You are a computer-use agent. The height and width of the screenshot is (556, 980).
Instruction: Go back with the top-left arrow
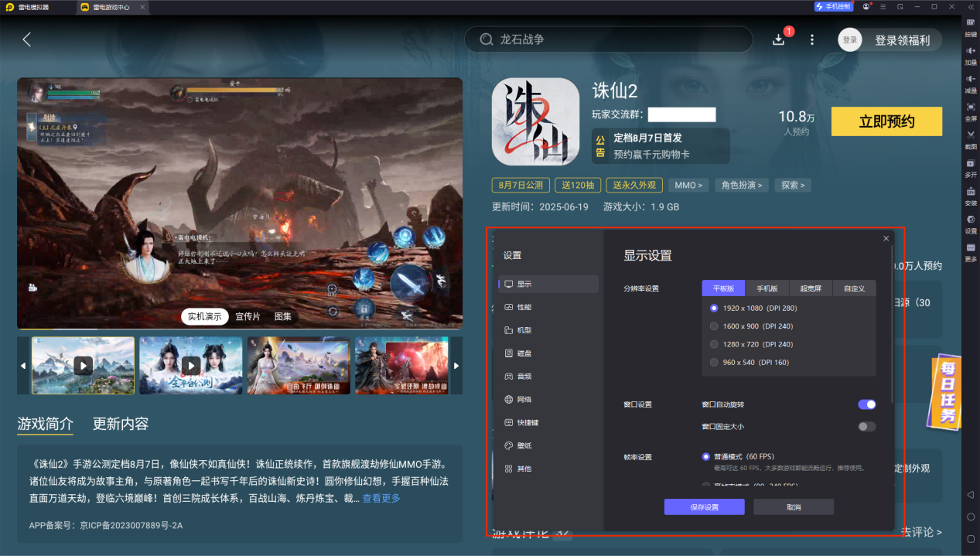point(27,39)
